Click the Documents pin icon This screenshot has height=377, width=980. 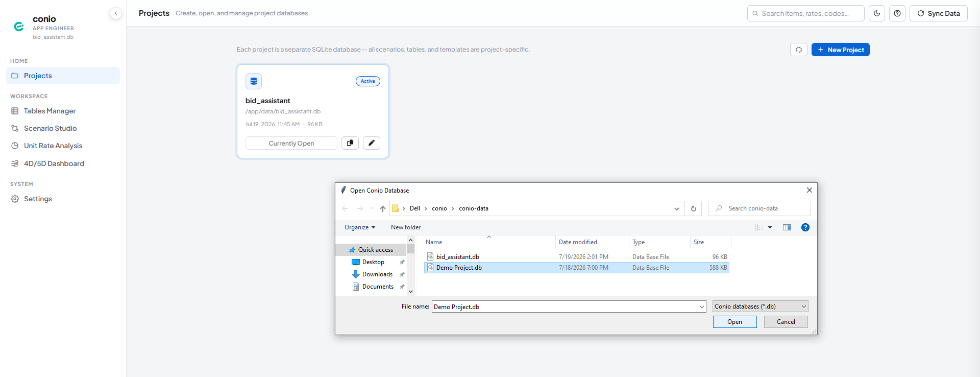tap(402, 287)
